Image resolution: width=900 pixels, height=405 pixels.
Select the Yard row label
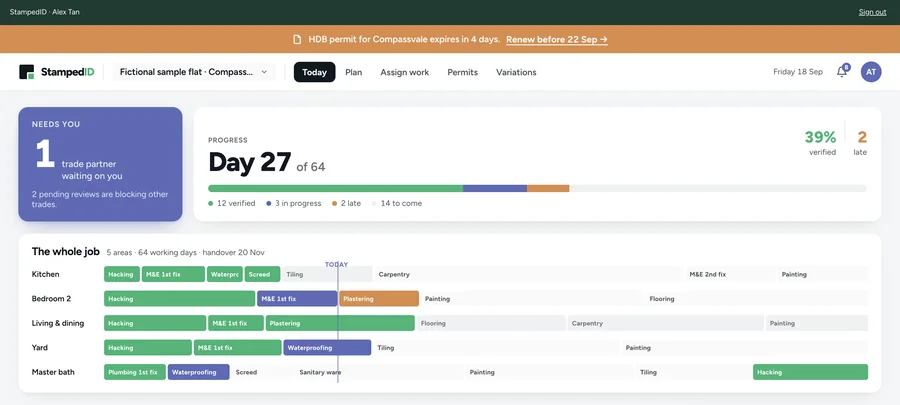(40, 348)
